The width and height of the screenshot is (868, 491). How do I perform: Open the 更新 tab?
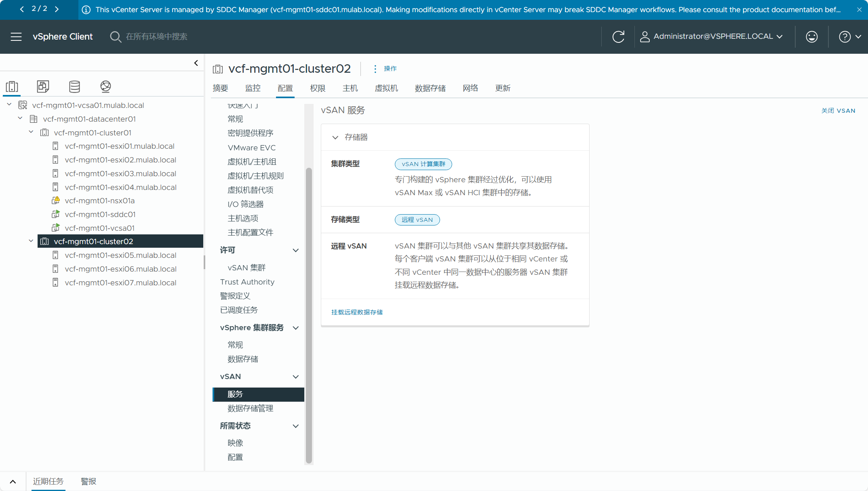pos(503,89)
